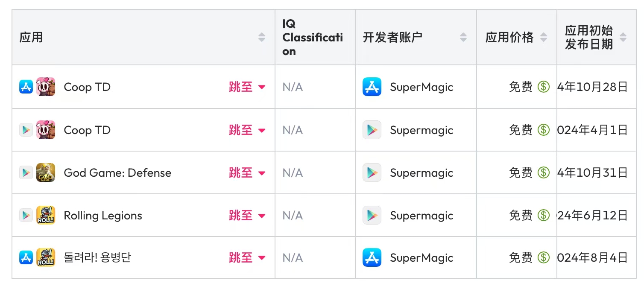Click the green dollar icon in Rolling Legions row
This screenshot has width=644, height=289.
(x=543, y=215)
